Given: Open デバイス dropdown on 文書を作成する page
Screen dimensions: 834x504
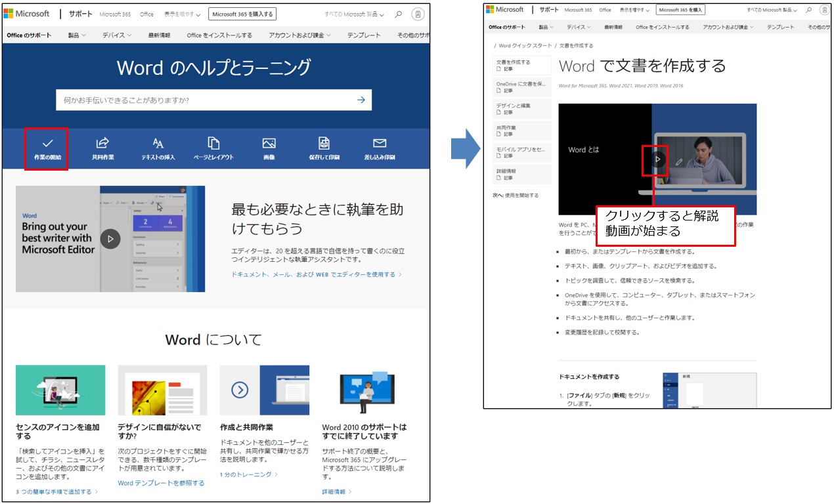Looking at the screenshot, I should pos(578,27).
